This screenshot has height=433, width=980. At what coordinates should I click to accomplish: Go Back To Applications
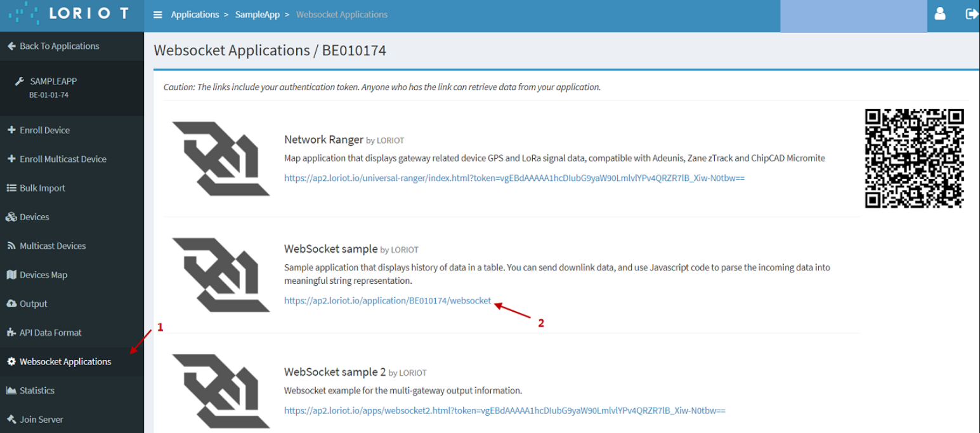[72, 46]
